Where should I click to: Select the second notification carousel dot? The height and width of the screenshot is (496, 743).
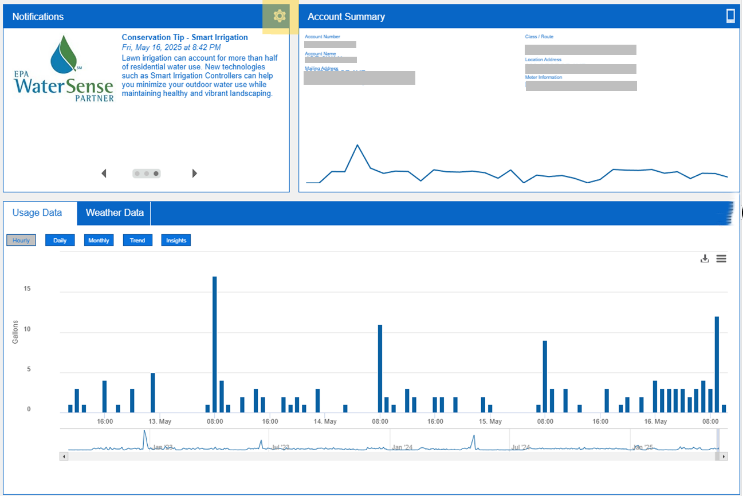(x=147, y=173)
